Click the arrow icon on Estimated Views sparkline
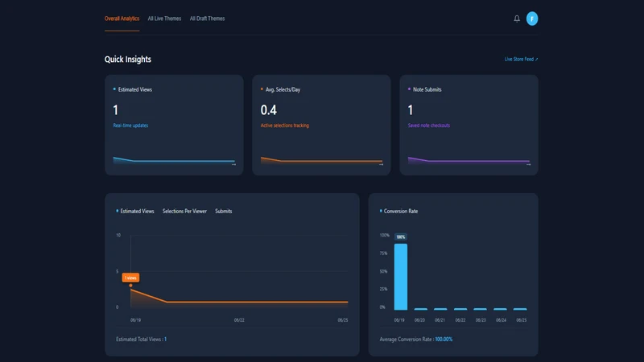Image resolution: width=644 pixels, height=362 pixels. pos(233,165)
